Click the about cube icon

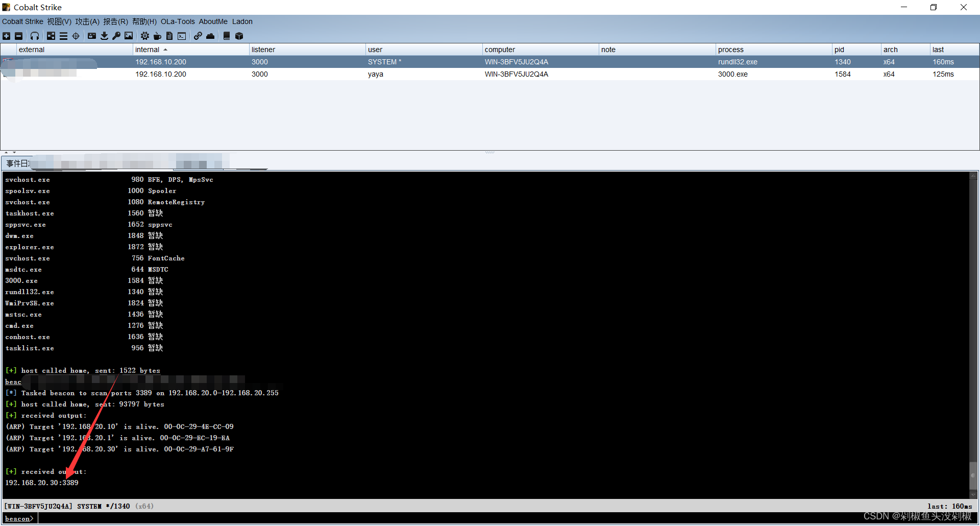[x=239, y=36]
